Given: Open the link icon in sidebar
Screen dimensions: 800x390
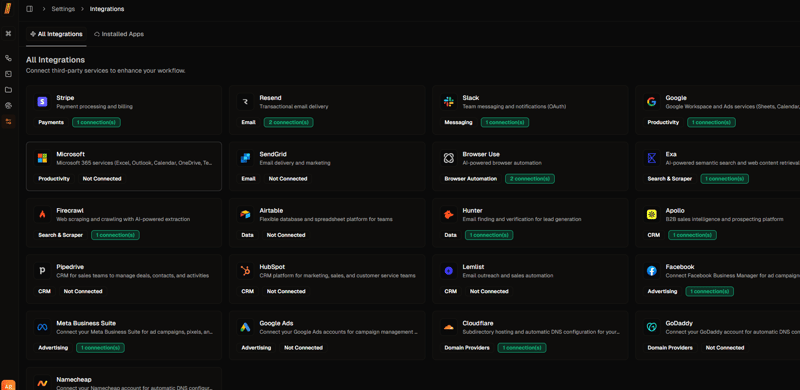Looking at the screenshot, I should click(x=8, y=58).
